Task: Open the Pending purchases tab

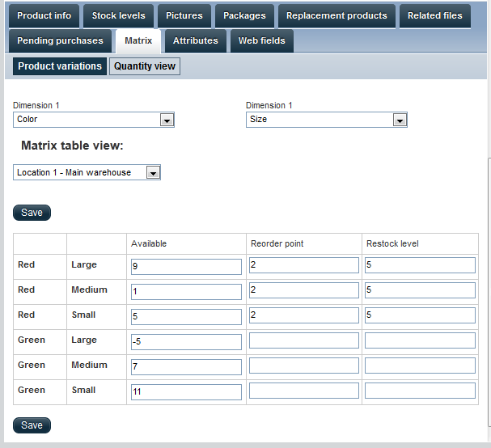Action: 60,41
